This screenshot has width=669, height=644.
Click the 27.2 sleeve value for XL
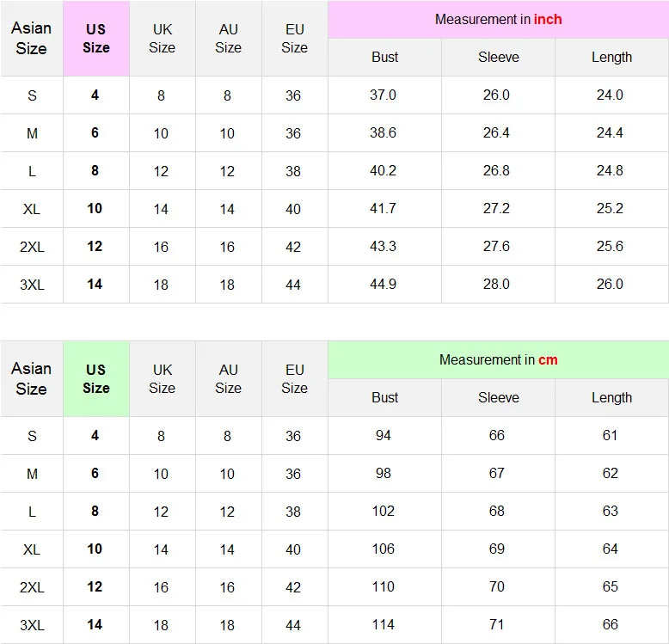tap(496, 209)
